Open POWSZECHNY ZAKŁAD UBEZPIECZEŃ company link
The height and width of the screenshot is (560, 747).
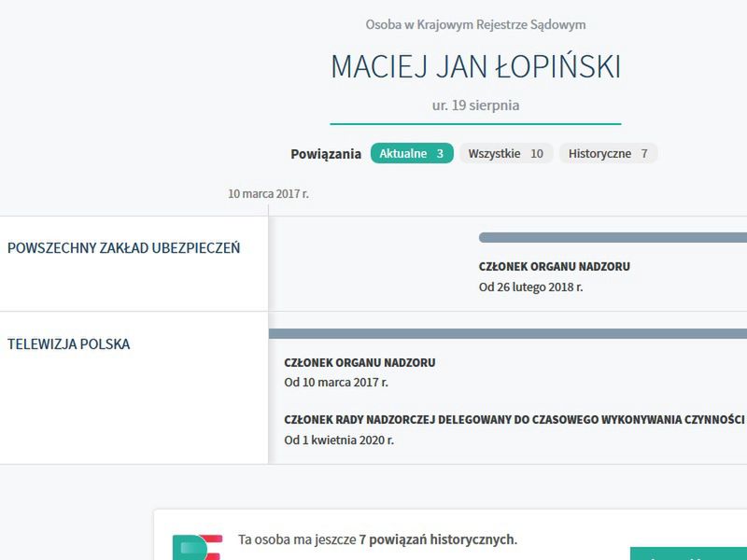pos(124,248)
